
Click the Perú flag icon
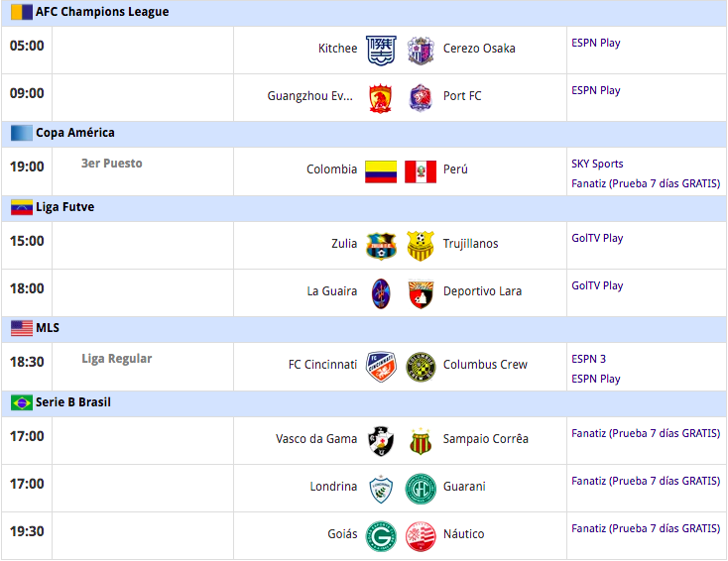[x=421, y=171]
